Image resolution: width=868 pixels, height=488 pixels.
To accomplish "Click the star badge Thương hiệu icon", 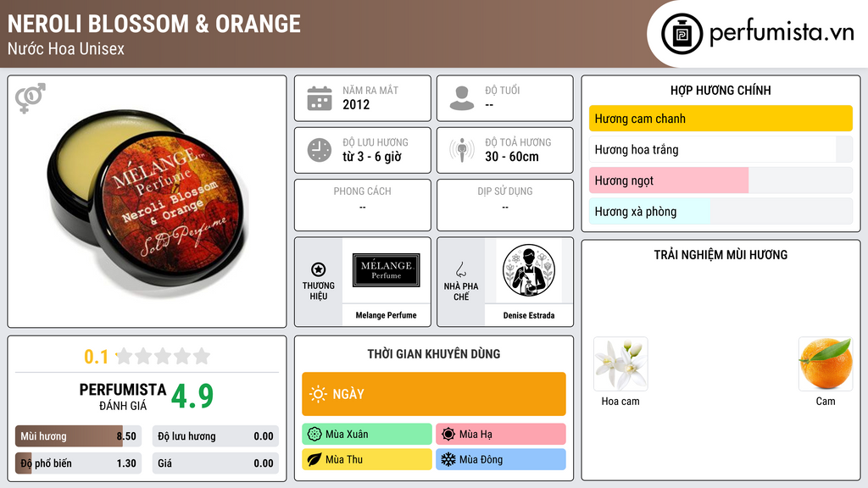I will (319, 269).
